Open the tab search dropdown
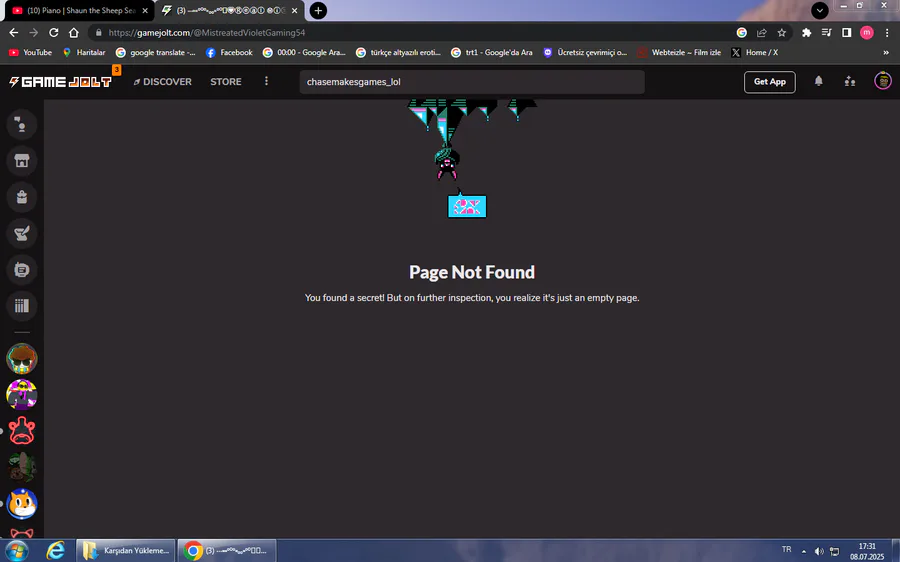Screen dimensions: 900x562 pyautogui.click(x=820, y=10)
